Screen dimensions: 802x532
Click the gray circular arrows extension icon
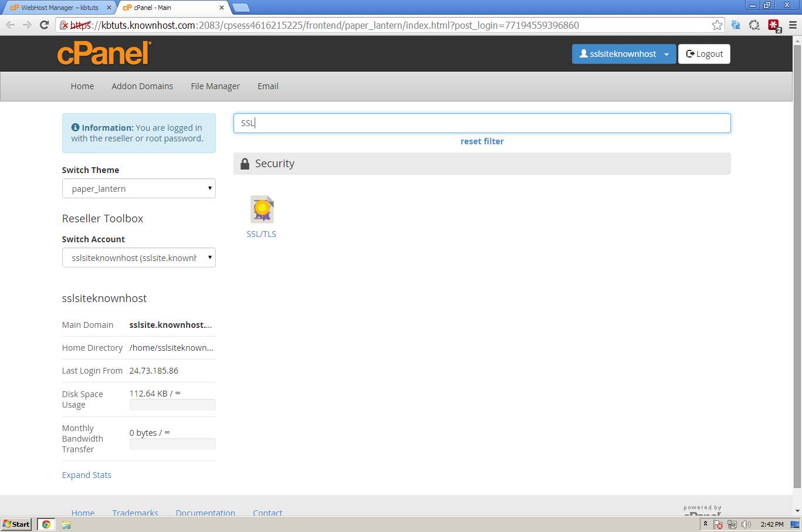(754, 25)
